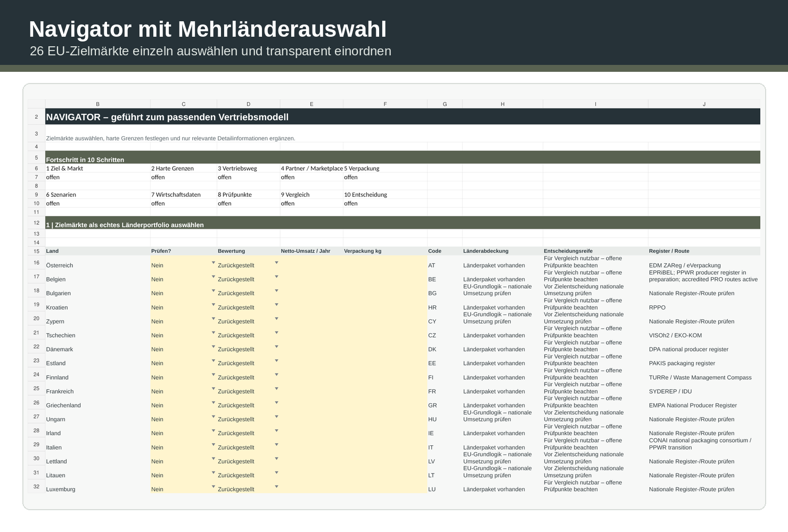
Task: Click step '7 Wirtschaftsdaten'
Action: tap(184, 195)
